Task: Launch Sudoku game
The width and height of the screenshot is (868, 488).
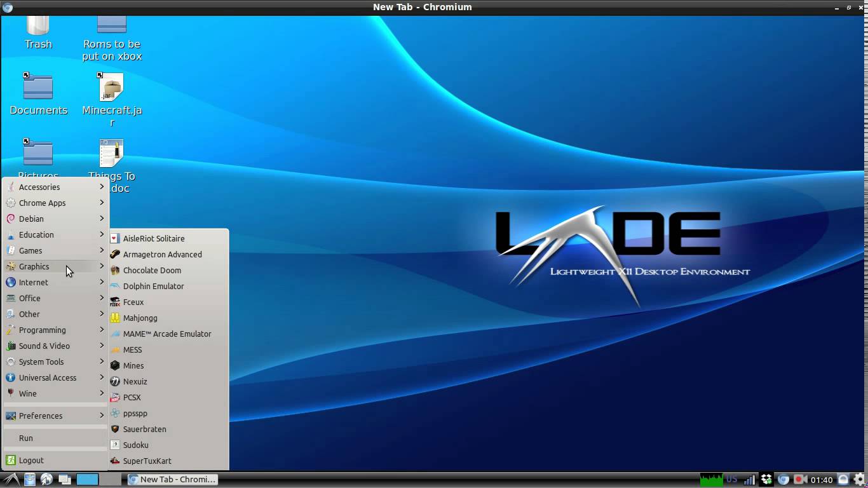Action: coord(168,445)
